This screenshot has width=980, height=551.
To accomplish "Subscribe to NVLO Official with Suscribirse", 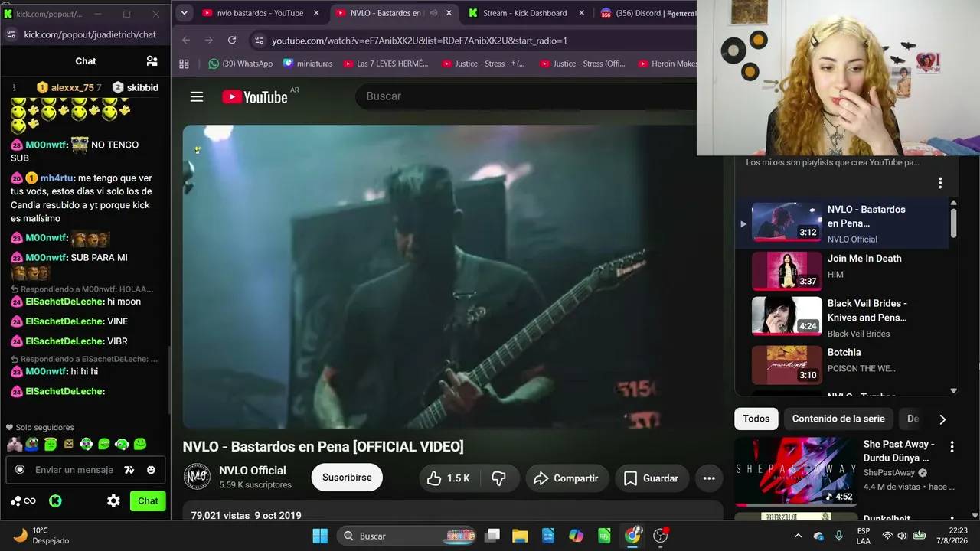I will (x=347, y=478).
